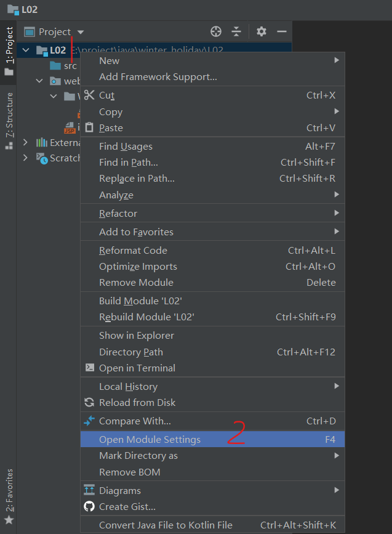Image resolution: width=392 pixels, height=534 pixels.
Task: Click the src folder icon
Action: click(x=55, y=65)
